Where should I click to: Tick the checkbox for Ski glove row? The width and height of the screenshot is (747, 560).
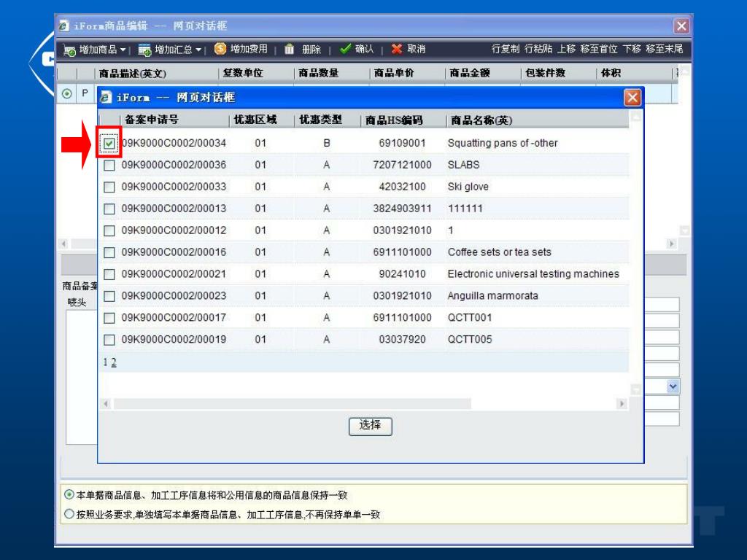(109, 187)
